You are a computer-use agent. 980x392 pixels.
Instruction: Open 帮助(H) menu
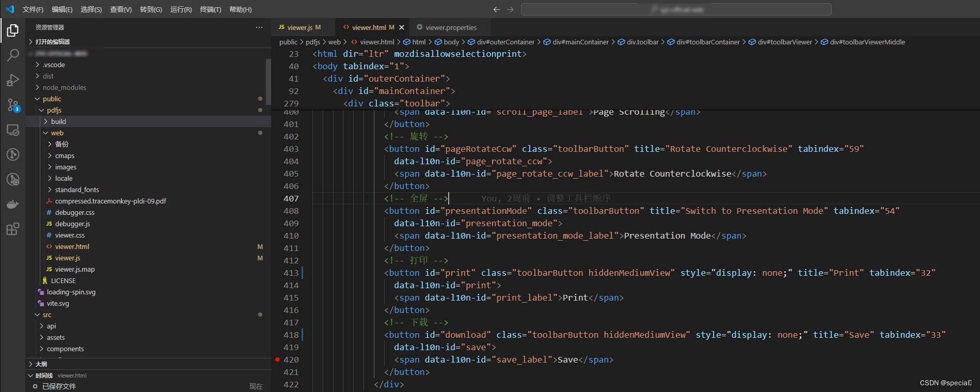pyautogui.click(x=241, y=9)
